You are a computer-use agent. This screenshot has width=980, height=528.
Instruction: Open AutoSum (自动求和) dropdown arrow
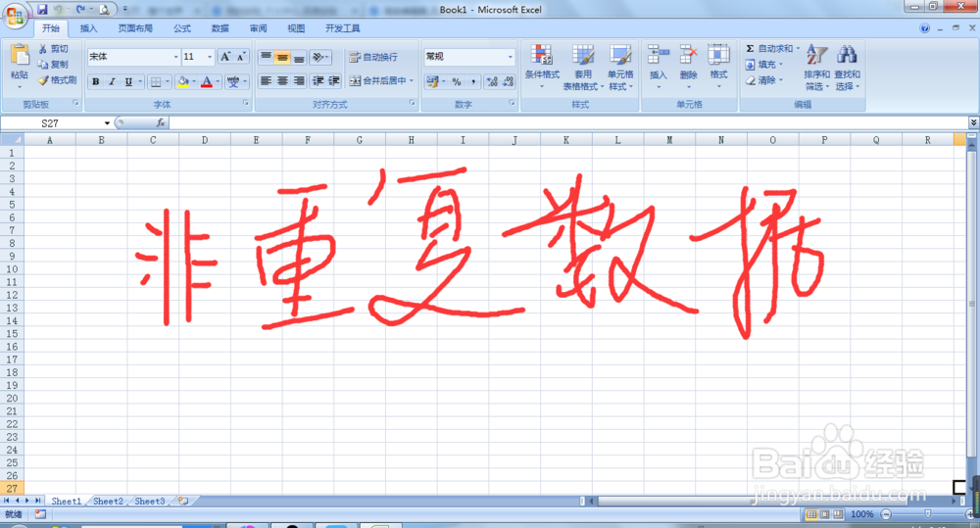tap(798, 48)
